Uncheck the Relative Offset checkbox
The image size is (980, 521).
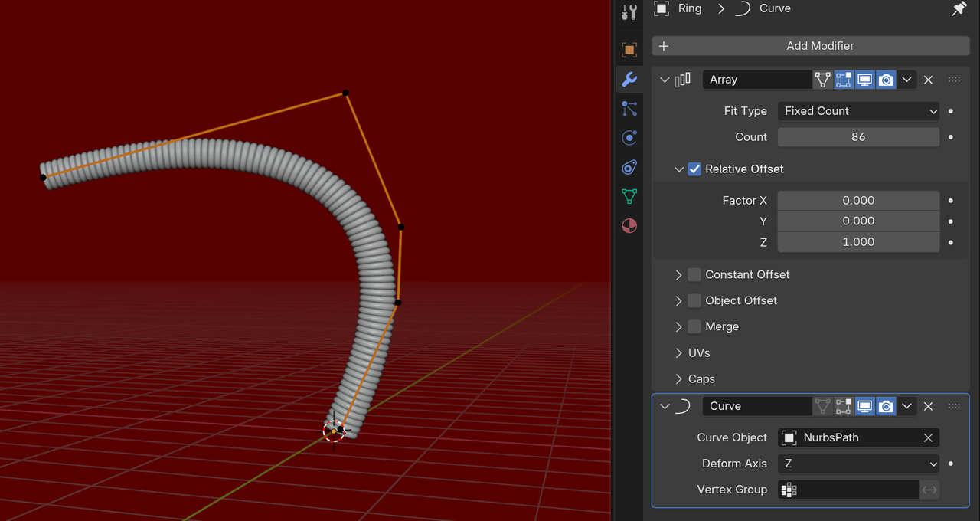pos(694,169)
